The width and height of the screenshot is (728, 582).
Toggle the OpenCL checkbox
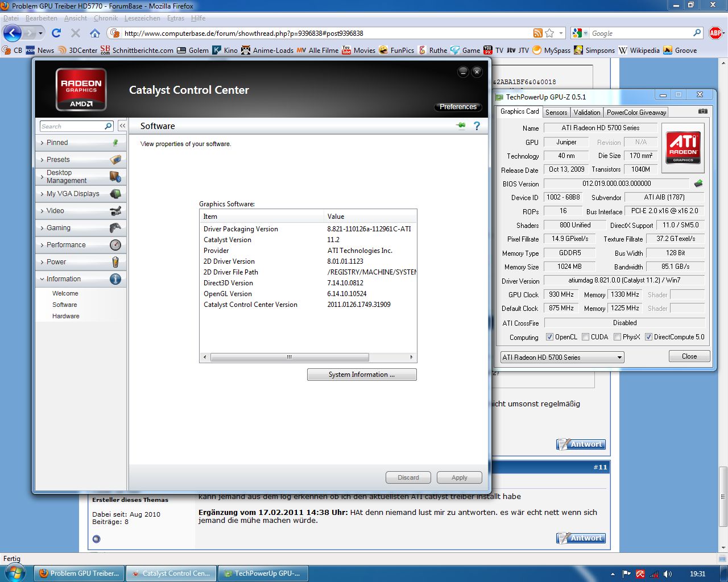549,337
